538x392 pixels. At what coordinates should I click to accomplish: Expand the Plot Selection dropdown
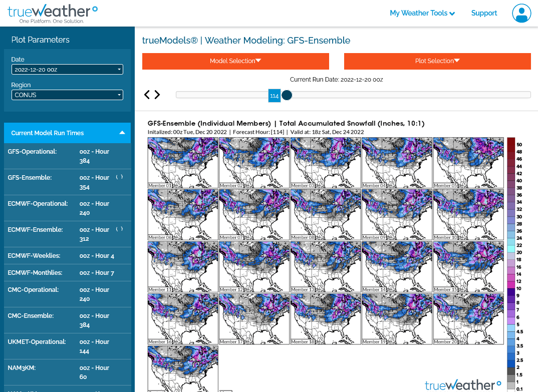[437, 61]
